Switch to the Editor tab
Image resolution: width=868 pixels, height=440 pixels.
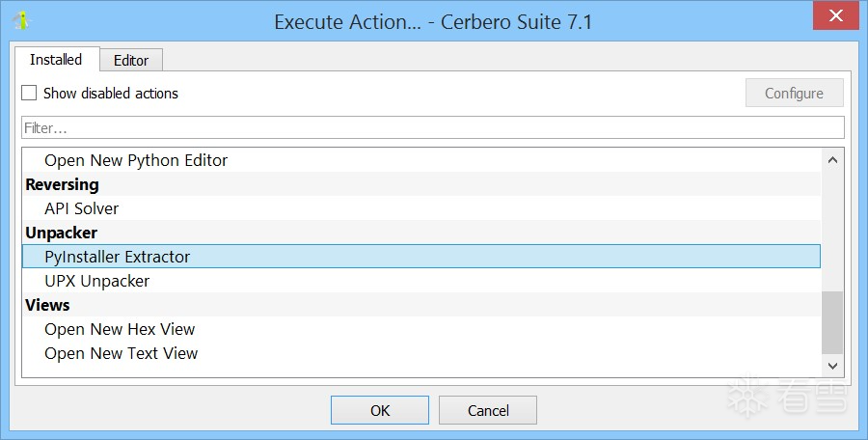[131, 60]
